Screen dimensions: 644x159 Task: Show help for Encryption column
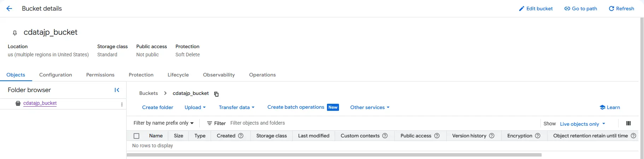point(538,136)
